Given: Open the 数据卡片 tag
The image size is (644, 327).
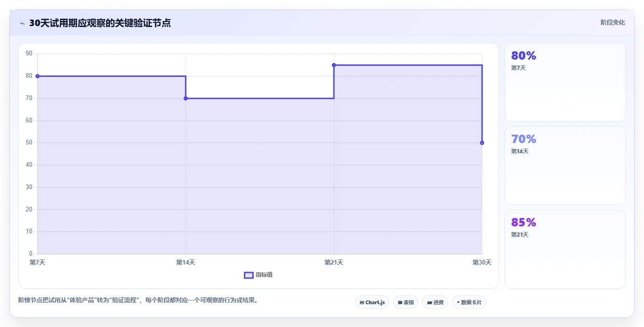Looking at the screenshot, I should tap(469, 302).
